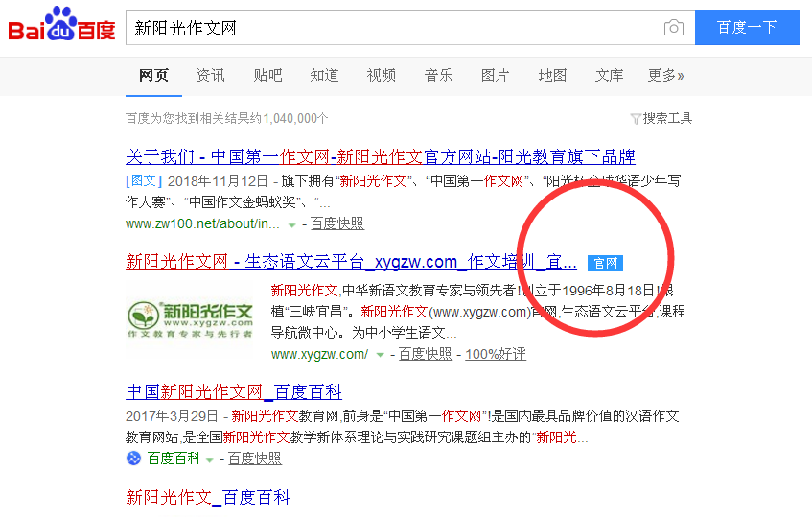The image size is (812, 517).
Task: Click the www.xygzw.com/ URL
Action: point(319,354)
